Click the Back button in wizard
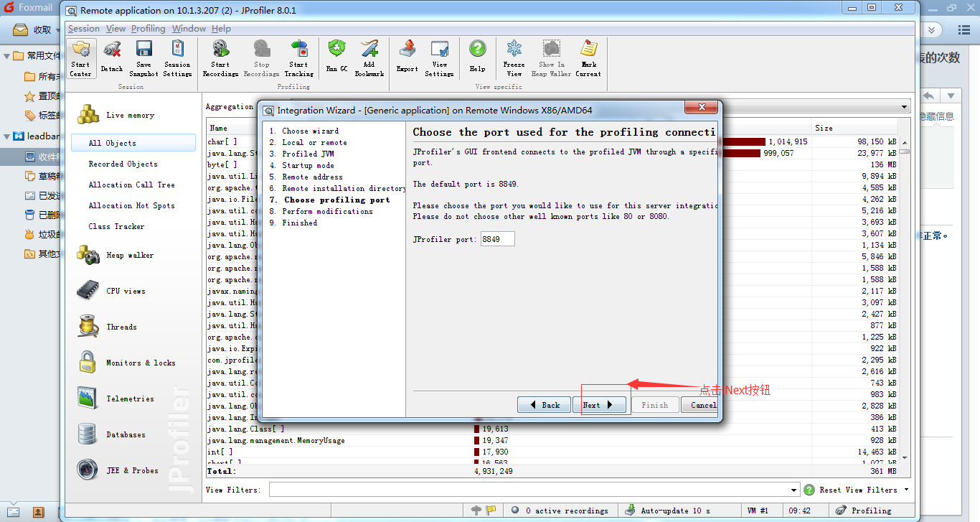The width and height of the screenshot is (980, 522). pyautogui.click(x=544, y=405)
